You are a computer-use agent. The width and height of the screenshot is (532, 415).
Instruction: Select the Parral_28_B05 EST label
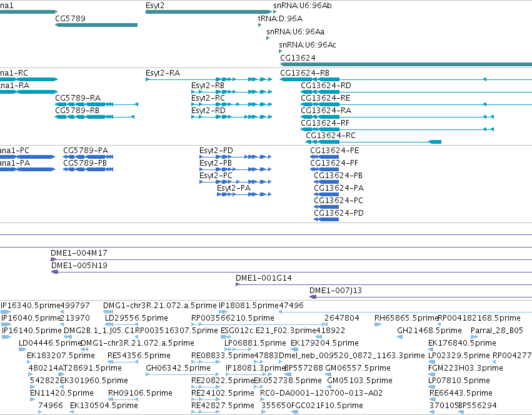497,331
